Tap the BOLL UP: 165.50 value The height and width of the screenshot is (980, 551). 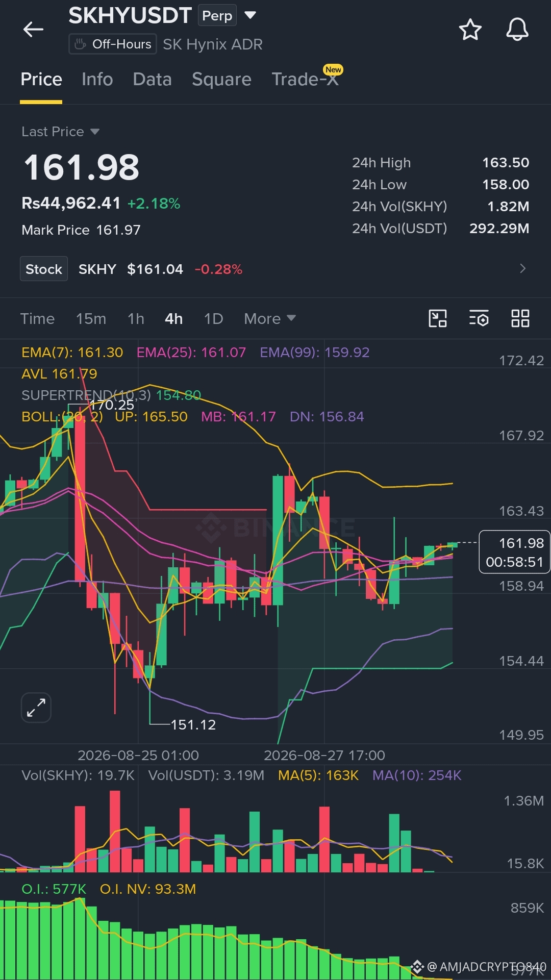[151, 417]
